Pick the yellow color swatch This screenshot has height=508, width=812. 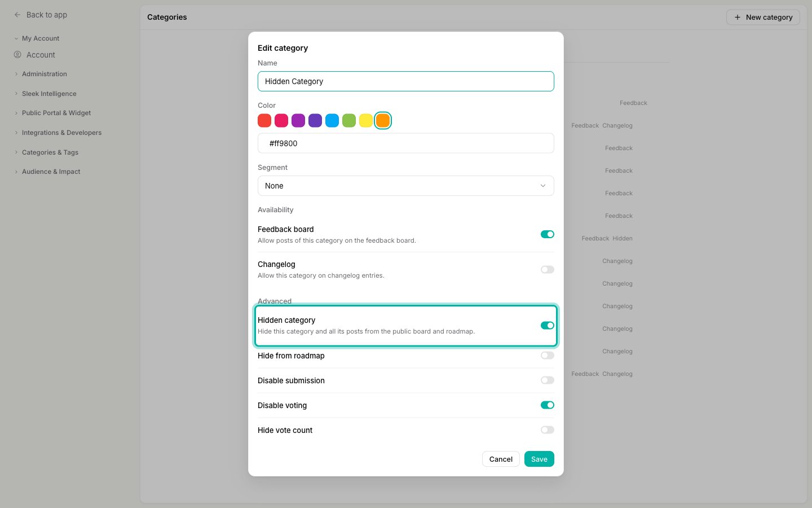click(x=366, y=120)
